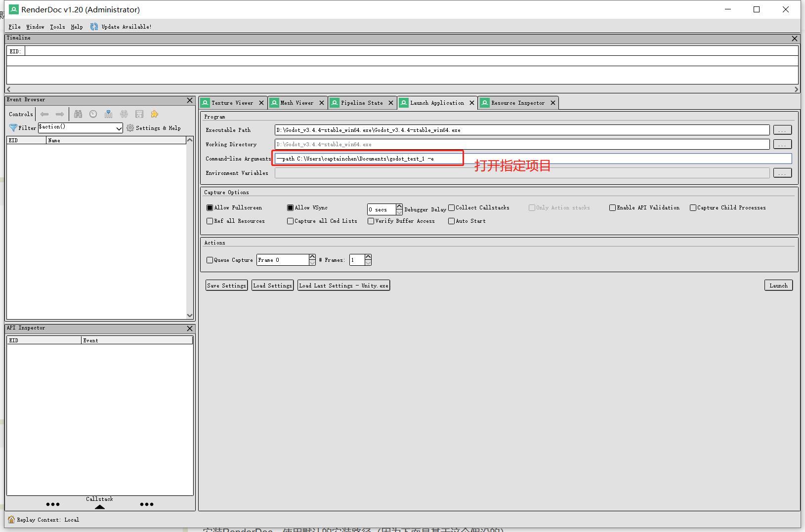The height and width of the screenshot is (532, 805).
Task: Enable Capture Child Processes checkbox
Action: [693, 208]
